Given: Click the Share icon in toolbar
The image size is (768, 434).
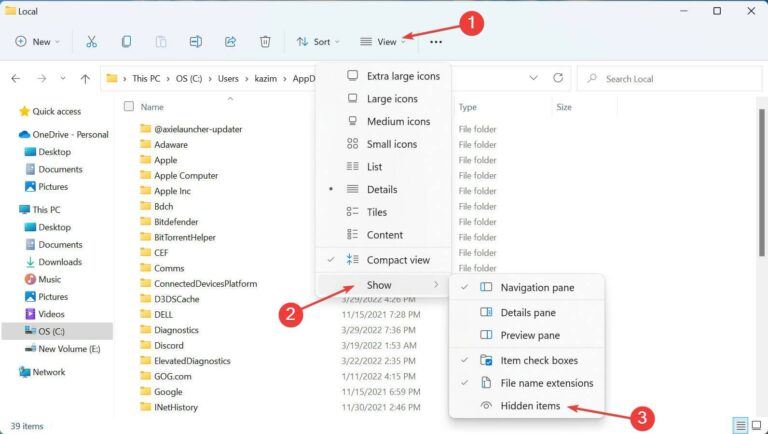Looking at the screenshot, I should click(230, 42).
